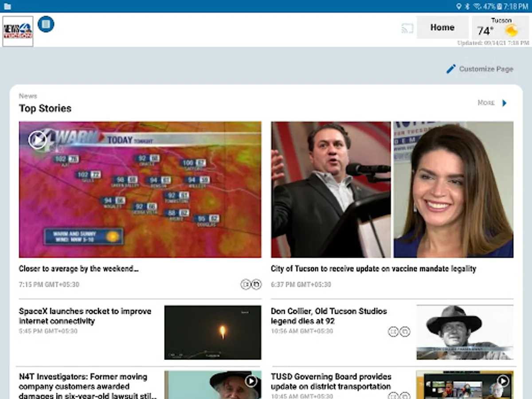
Task: Click the 'Updated: 09/14/21 7:18 PM' text
Action: coord(493,43)
